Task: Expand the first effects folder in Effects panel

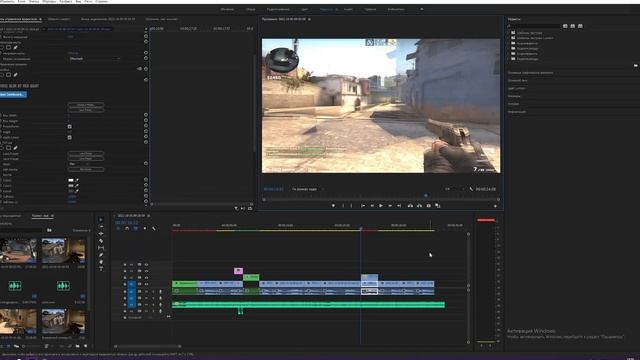Action: pyautogui.click(x=509, y=33)
